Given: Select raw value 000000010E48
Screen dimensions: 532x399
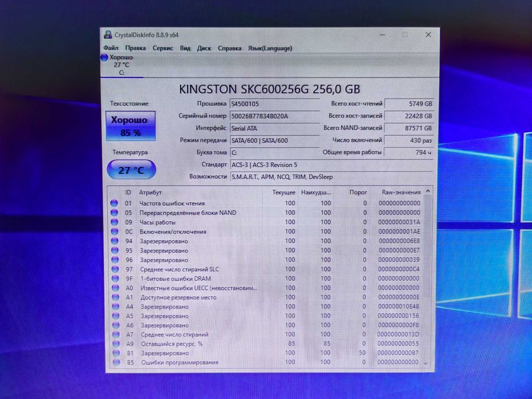Looking at the screenshot, I should coord(399,307).
